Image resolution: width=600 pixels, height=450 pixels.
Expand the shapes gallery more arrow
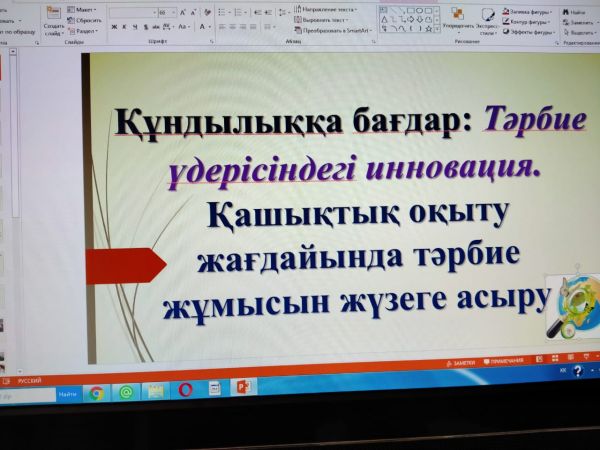[x=437, y=28]
